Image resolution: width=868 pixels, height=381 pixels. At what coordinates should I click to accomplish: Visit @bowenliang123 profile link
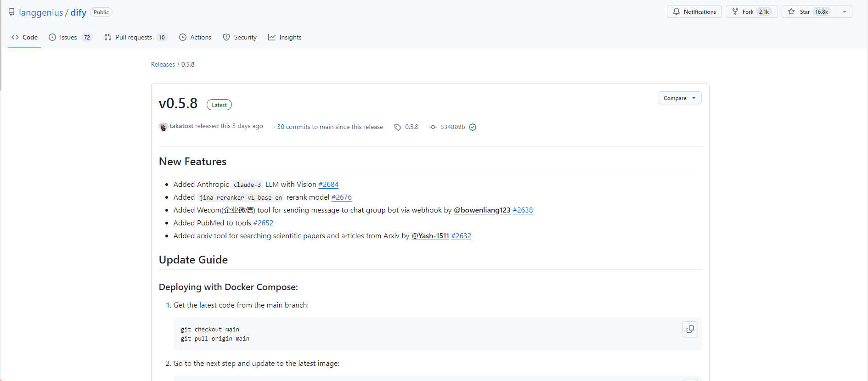coord(482,210)
